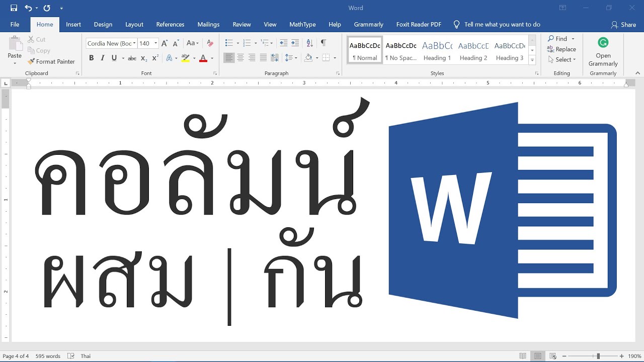Open the MathType tab
The width and height of the screenshot is (644, 362).
point(302,24)
